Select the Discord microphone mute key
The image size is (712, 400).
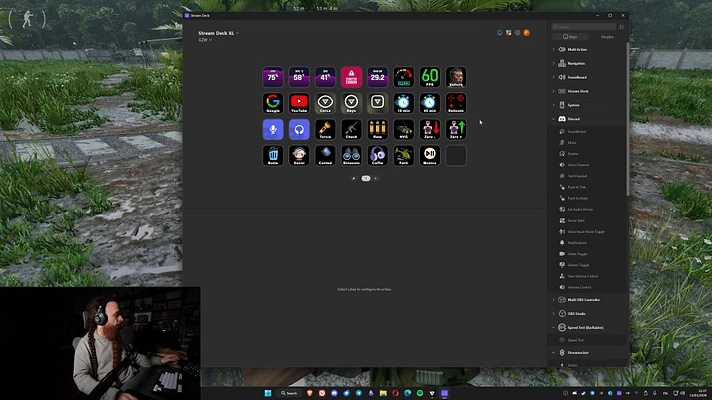point(273,129)
